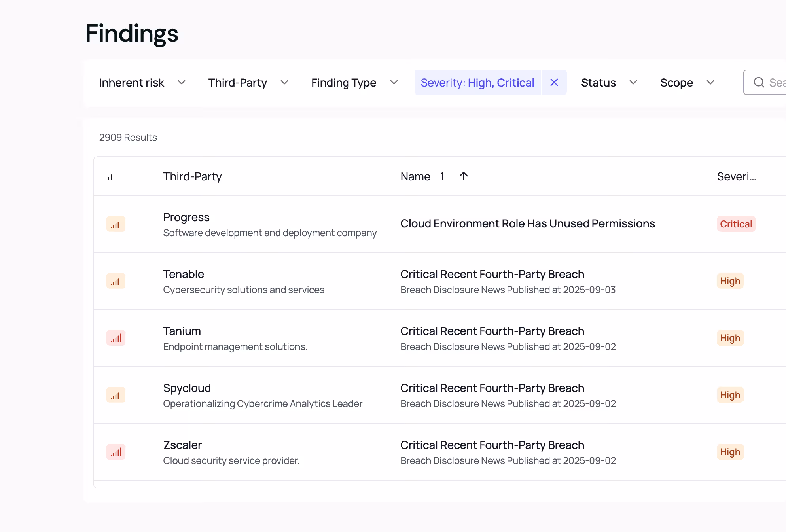Viewport: 786px width, 532px height.
Task: Click the risk level icon in the Spycloud row
Action: pyautogui.click(x=116, y=395)
